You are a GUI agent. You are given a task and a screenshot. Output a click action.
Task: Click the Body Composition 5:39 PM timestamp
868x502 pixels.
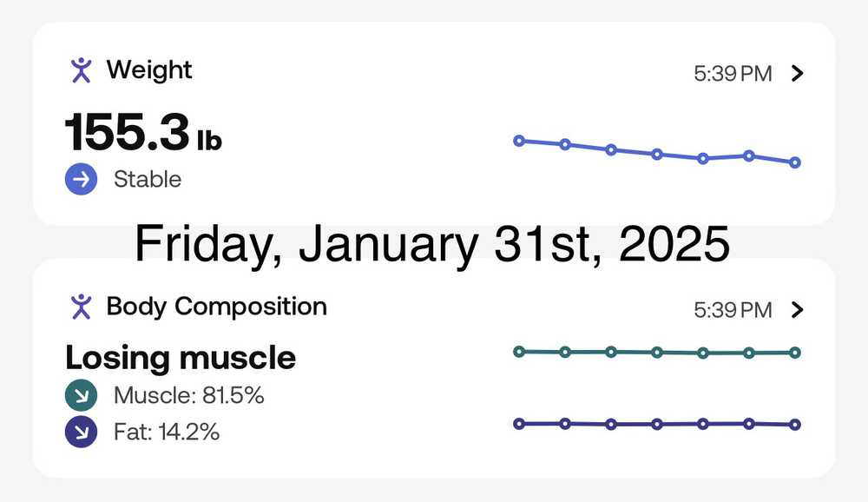[733, 310]
